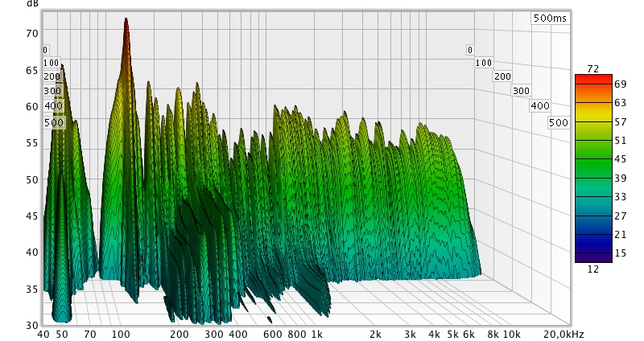The height and width of the screenshot is (341, 644).
Task: Click the 500 time label beside the dB axis
Action: pyautogui.click(x=54, y=123)
